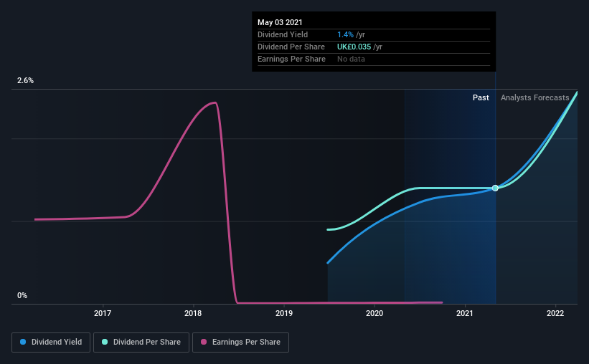The image size is (589, 364).
Task: Select the 2019 x-axis label
Action: [284, 313]
